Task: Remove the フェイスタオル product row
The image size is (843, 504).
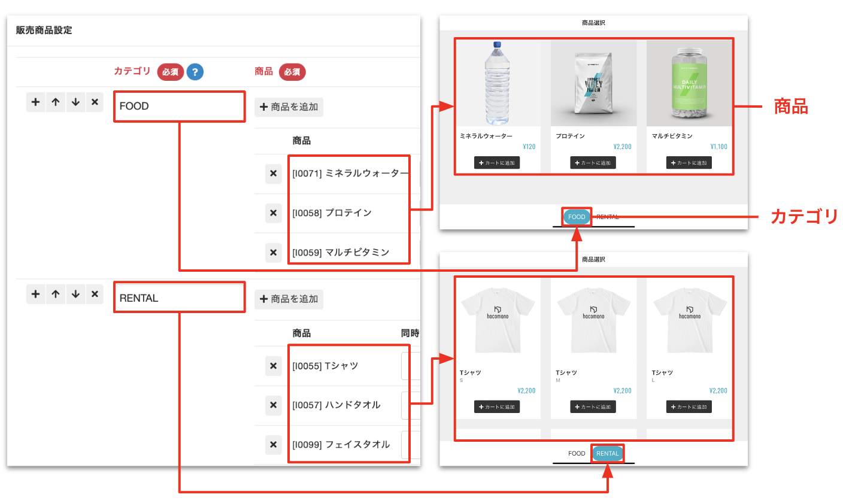Action: [x=273, y=445]
